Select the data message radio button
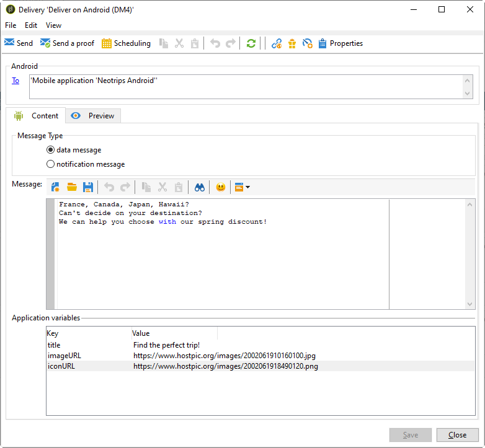Viewport: 485px width, 448px height. pyautogui.click(x=51, y=150)
